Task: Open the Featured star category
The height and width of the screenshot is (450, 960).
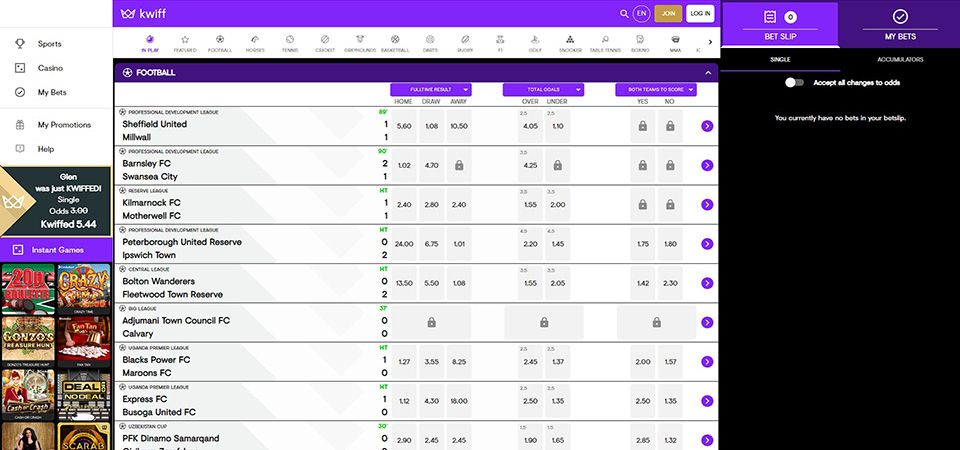Action: 185,43
